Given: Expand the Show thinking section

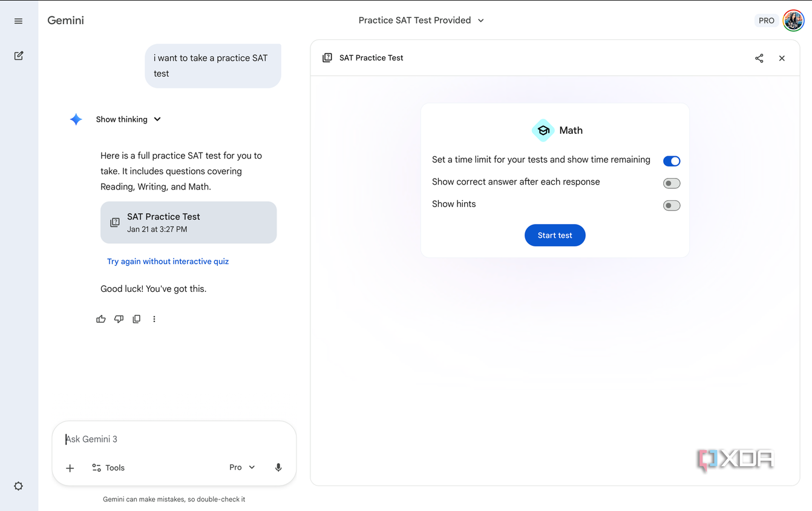Looking at the screenshot, I should click(x=128, y=119).
